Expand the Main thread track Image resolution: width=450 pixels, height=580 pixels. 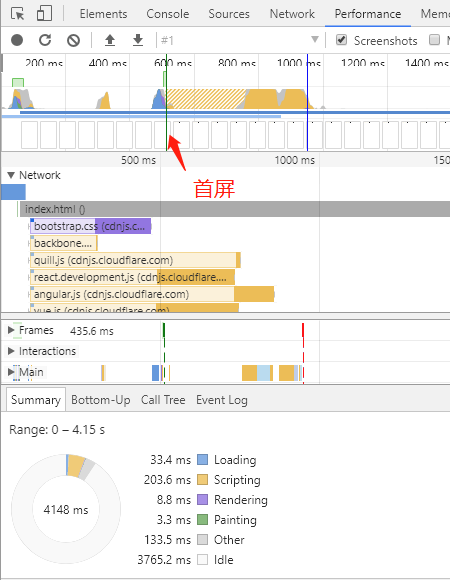pyautogui.click(x=11, y=372)
